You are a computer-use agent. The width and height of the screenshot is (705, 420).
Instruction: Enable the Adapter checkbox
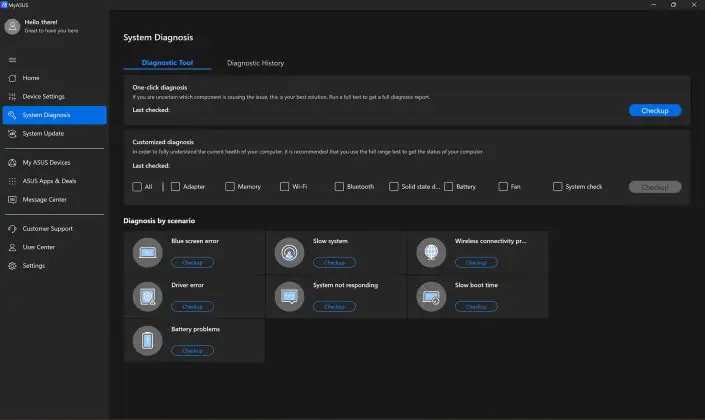click(175, 186)
